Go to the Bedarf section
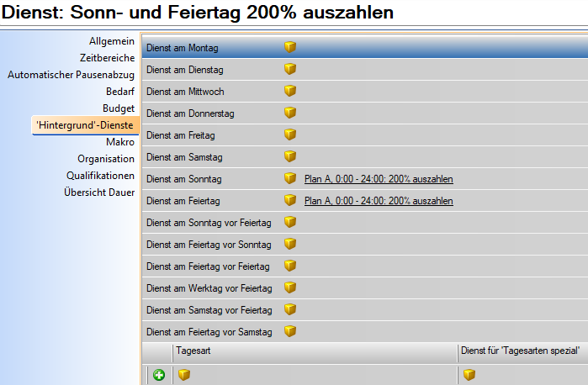The height and width of the screenshot is (385, 588). click(120, 92)
